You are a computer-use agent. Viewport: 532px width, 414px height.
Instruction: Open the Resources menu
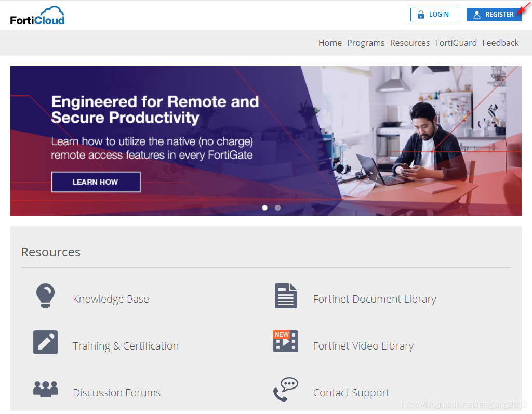(x=409, y=43)
